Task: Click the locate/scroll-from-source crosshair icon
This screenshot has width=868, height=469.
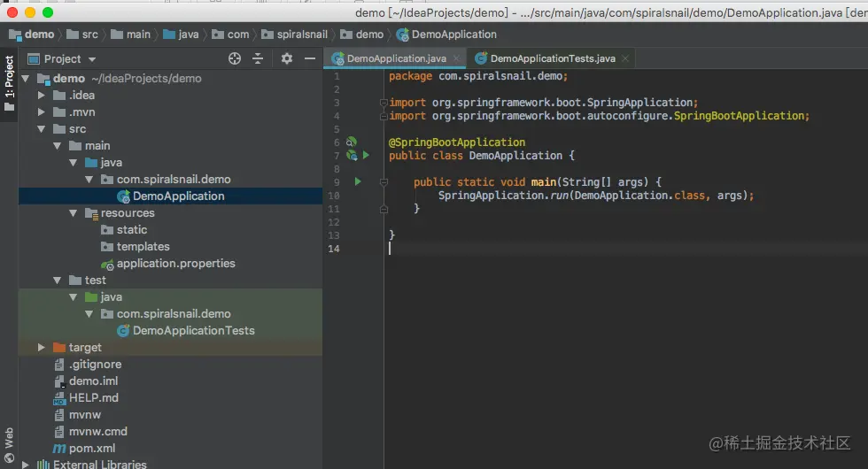Action: [235, 58]
